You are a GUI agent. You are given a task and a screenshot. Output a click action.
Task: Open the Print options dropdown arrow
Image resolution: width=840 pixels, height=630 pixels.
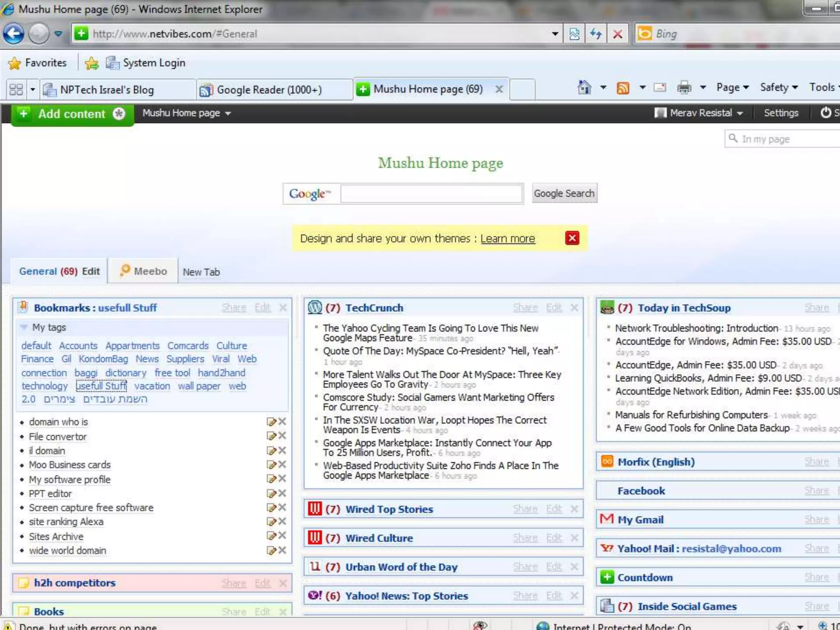tap(703, 87)
